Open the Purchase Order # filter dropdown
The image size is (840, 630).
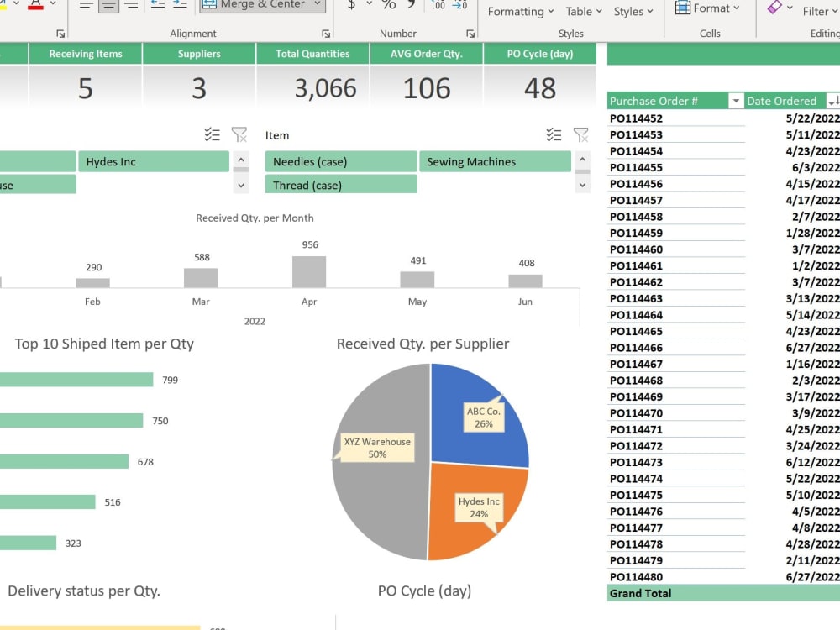[x=737, y=101]
